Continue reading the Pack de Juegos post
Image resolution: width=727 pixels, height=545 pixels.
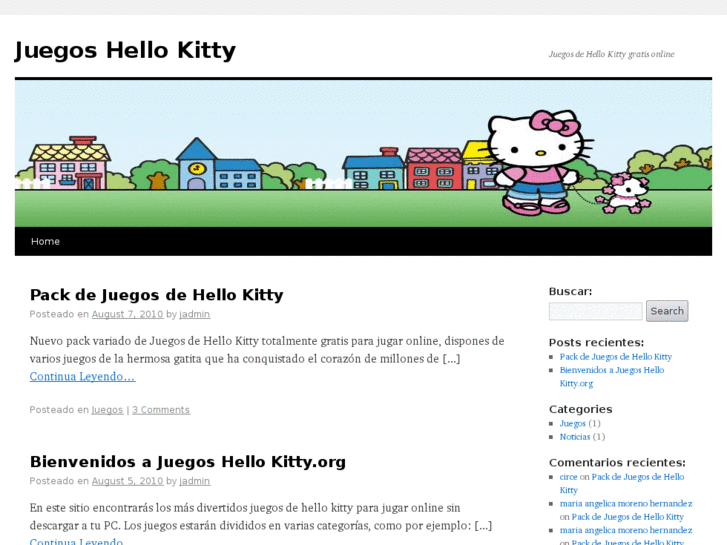point(83,376)
